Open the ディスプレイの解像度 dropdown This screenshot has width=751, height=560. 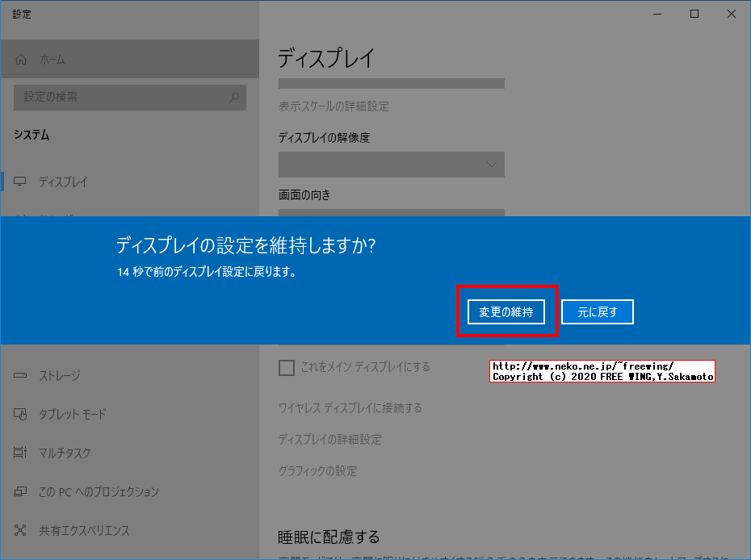point(391,164)
